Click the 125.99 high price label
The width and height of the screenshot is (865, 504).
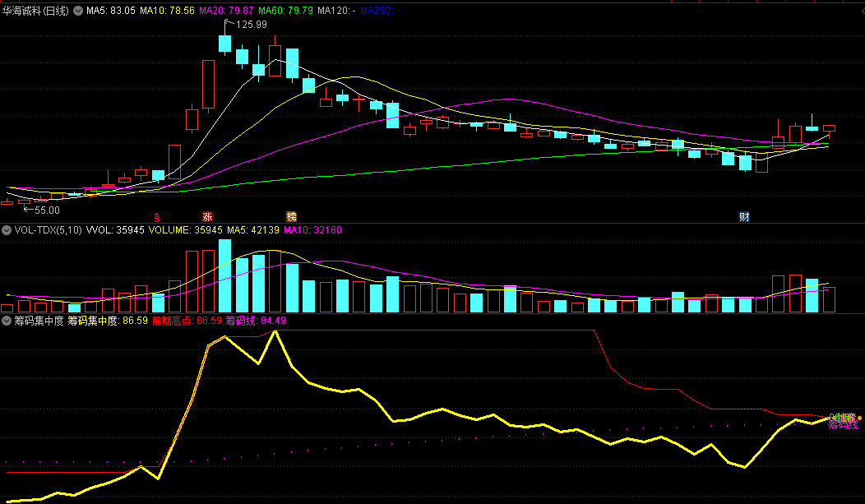pyautogui.click(x=251, y=25)
